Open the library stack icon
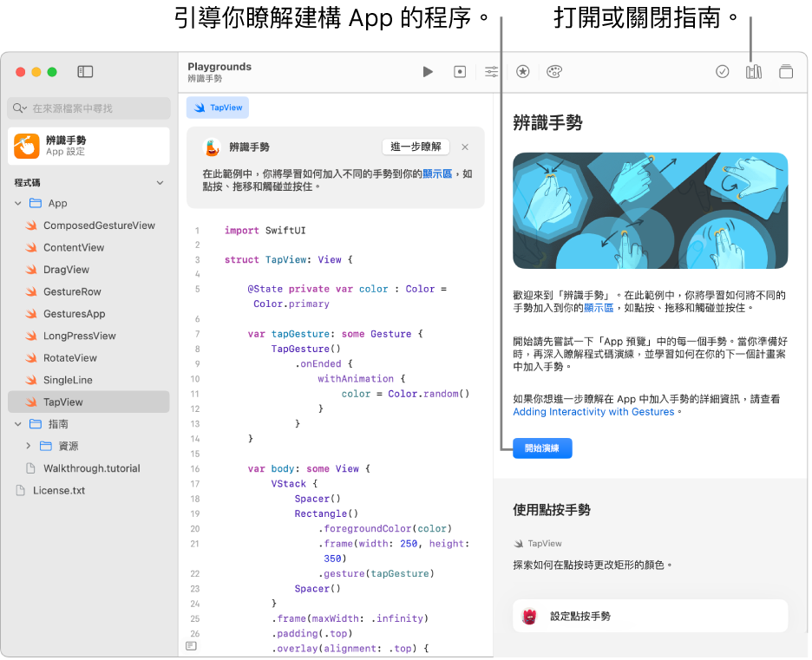812x660 pixels. (786, 71)
